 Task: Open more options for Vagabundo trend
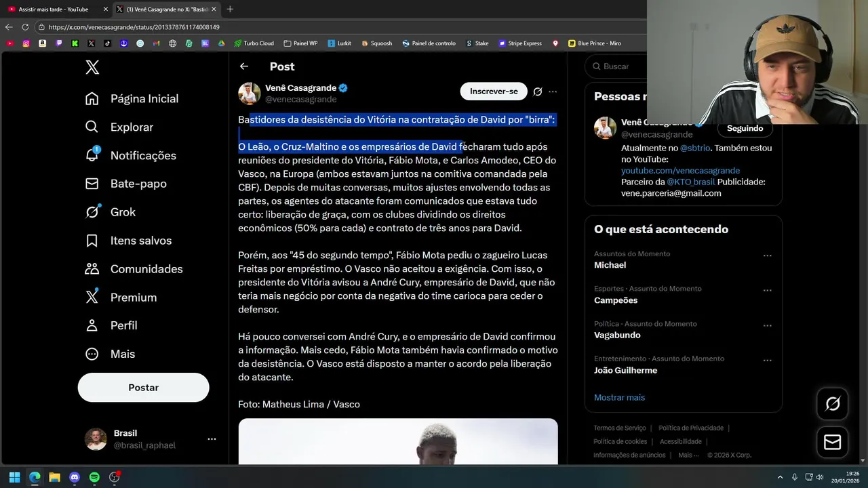(x=768, y=326)
